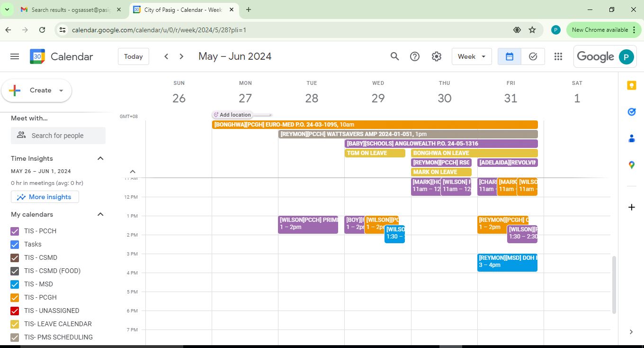Open Contacts in side panel
The image size is (644, 348).
631,138
